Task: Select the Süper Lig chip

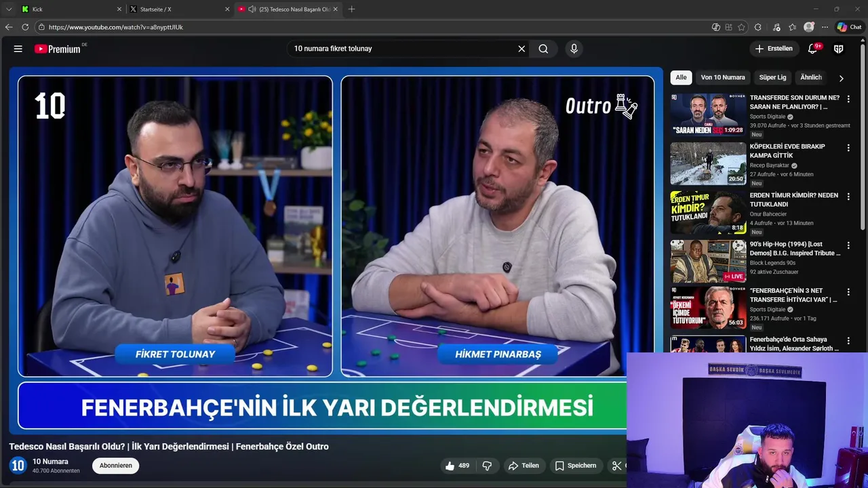Action: point(772,77)
